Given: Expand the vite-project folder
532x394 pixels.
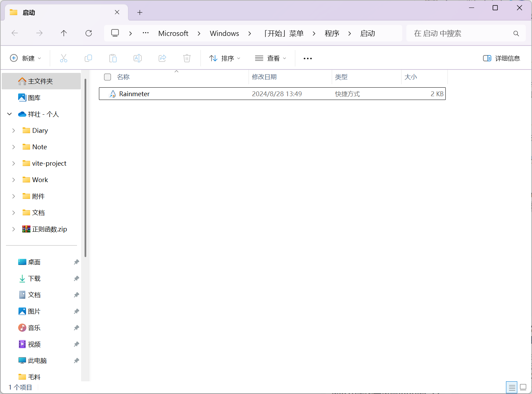Looking at the screenshot, I should (14, 163).
